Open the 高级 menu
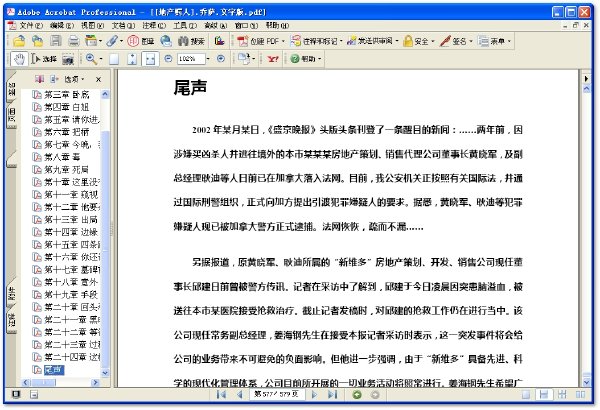The image size is (600, 410). pos(215,25)
